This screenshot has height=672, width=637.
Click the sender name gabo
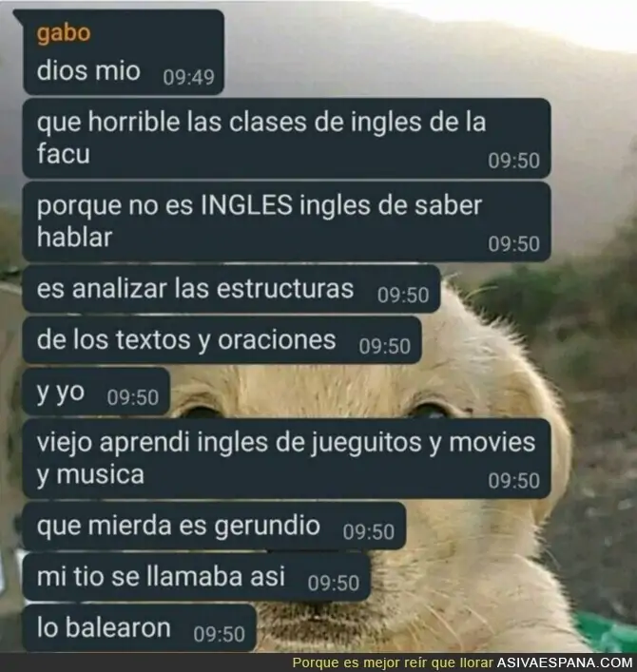click(x=64, y=33)
